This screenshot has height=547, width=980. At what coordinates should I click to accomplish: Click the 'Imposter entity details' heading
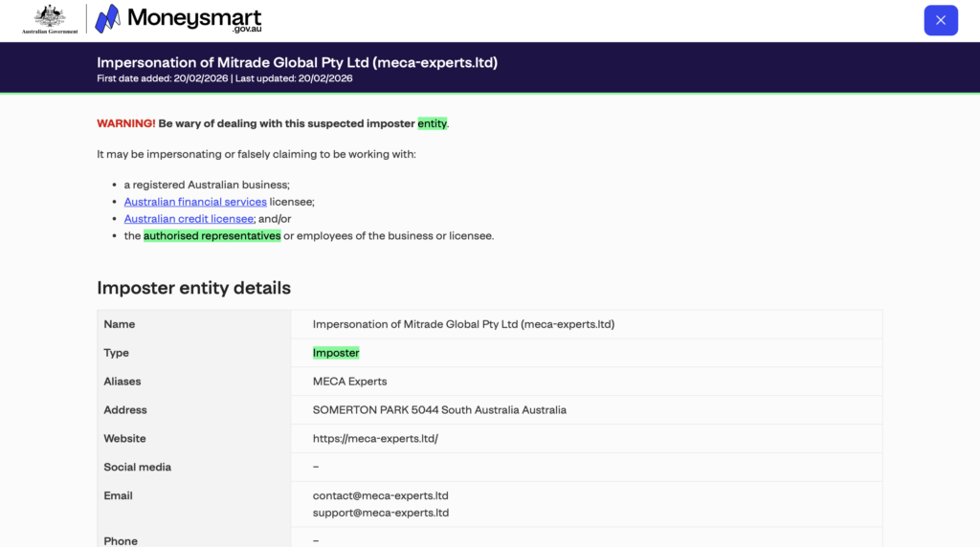click(x=193, y=288)
